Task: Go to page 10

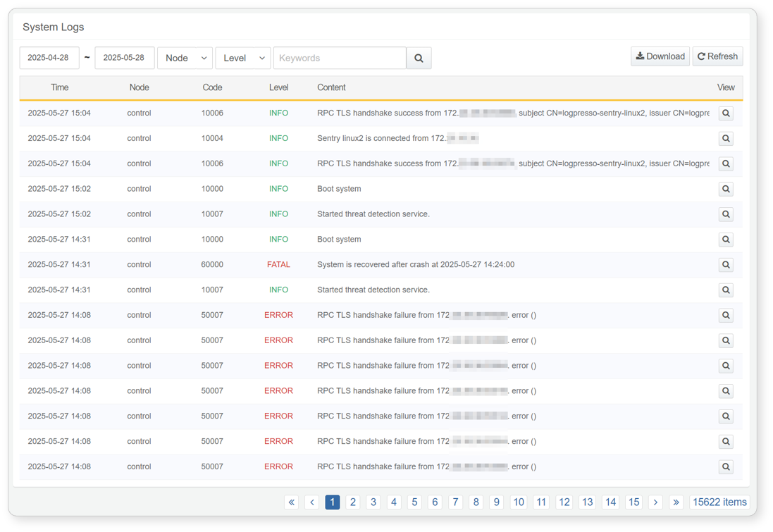Action: (519, 502)
